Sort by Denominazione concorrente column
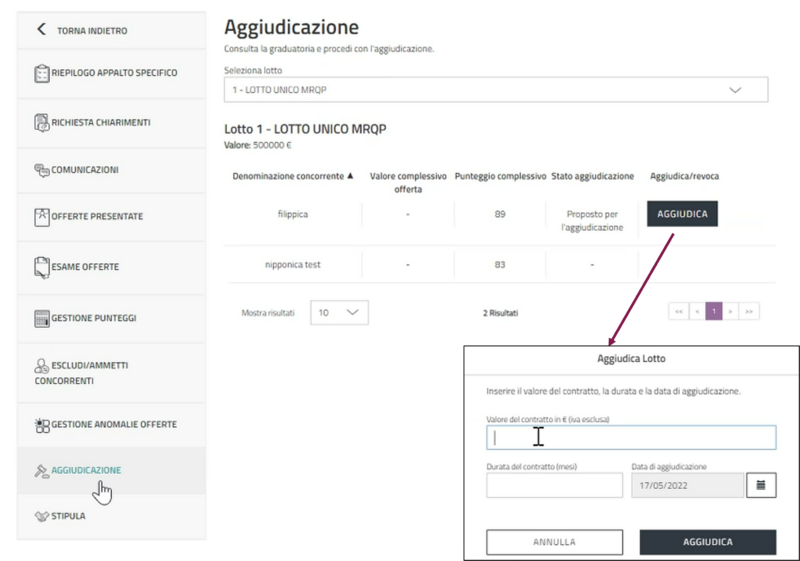Image resolution: width=800 pixels, height=561 pixels. tap(293, 176)
